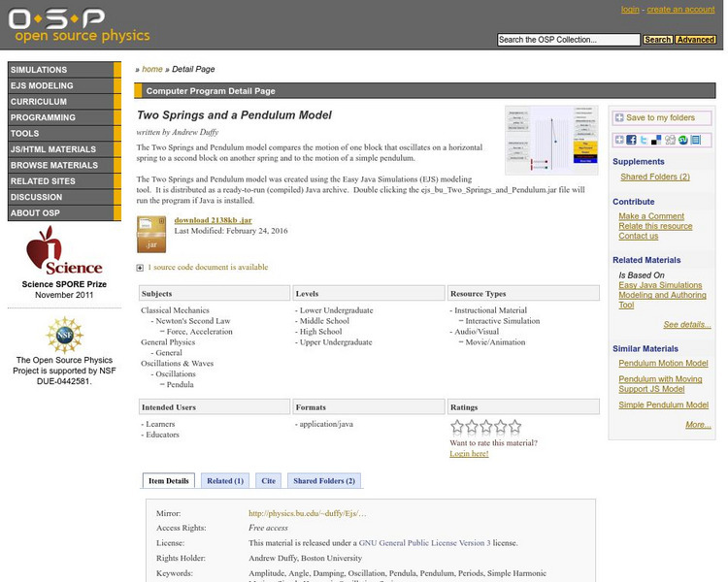Screen dimensions: 728x582
Task: Click the Make a Comment link
Action: point(651,216)
